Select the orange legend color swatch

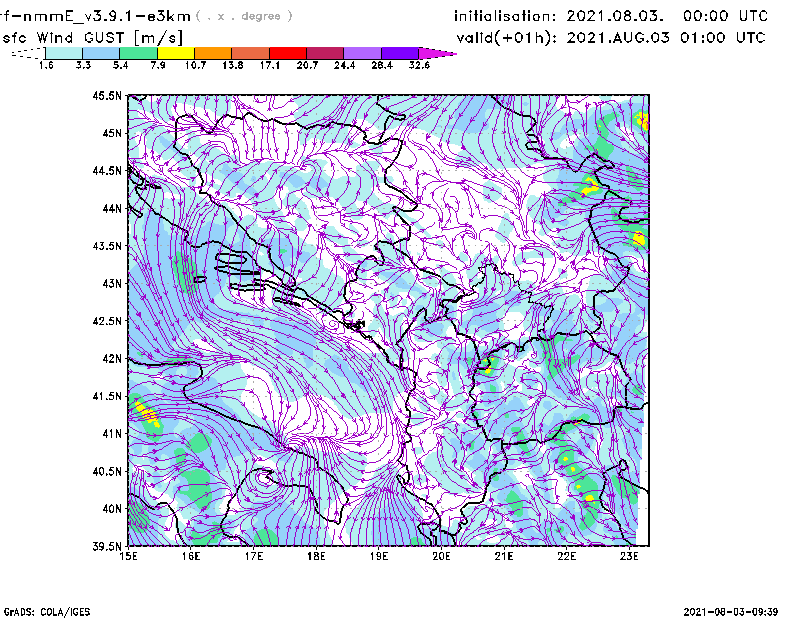[213, 53]
